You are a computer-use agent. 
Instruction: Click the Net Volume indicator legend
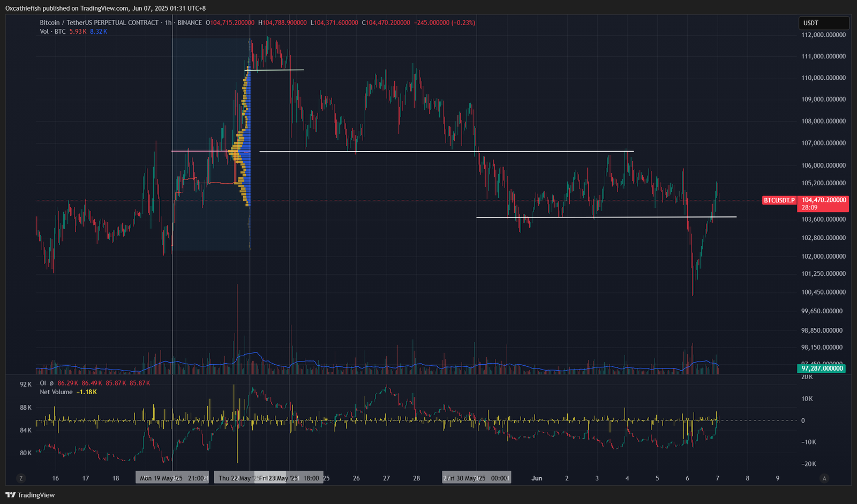pyautogui.click(x=56, y=392)
